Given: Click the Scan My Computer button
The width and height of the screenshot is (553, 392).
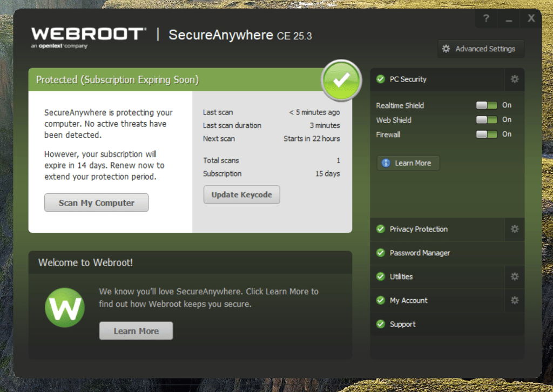Looking at the screenshot, I should pyautogui.click(x=96, y=202).
